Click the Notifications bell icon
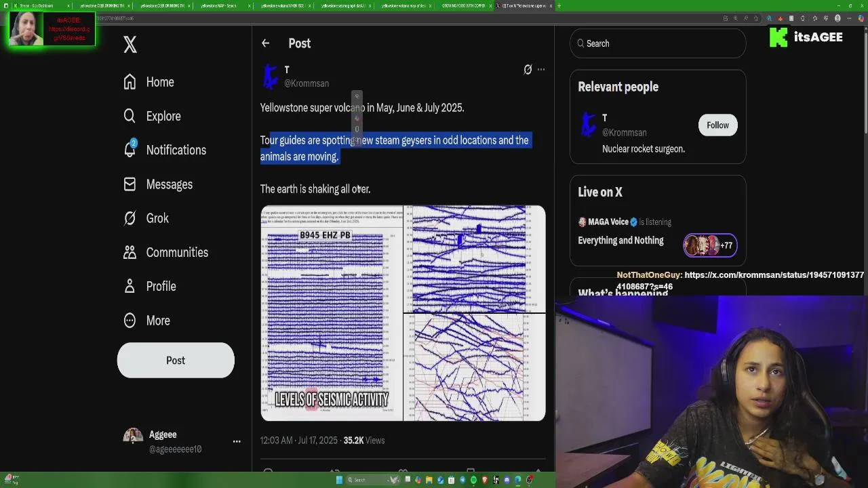Viewport: 868px width, 488px height. coord(130,150)
